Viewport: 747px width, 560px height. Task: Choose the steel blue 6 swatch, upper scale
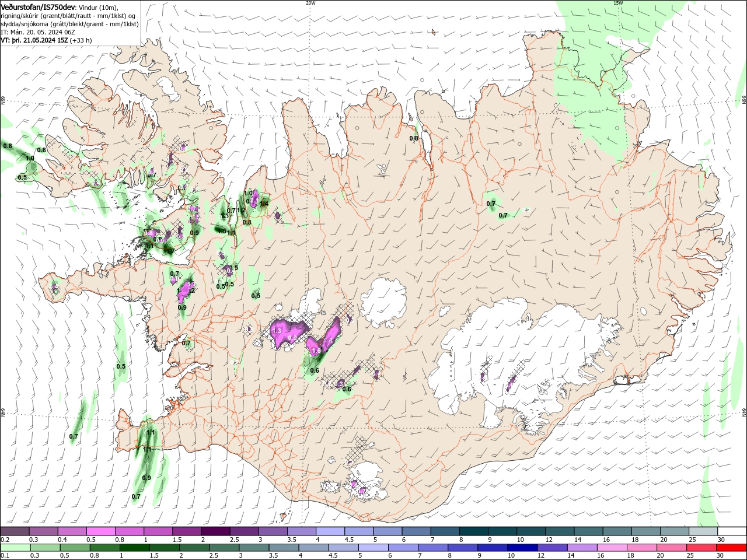[x=416, y=531]
